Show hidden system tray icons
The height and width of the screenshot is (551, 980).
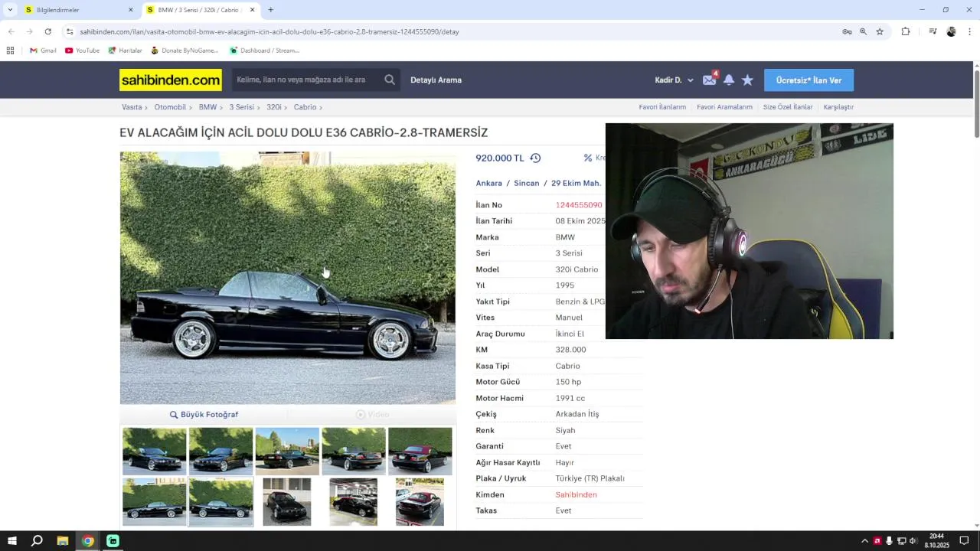point(864,541)
